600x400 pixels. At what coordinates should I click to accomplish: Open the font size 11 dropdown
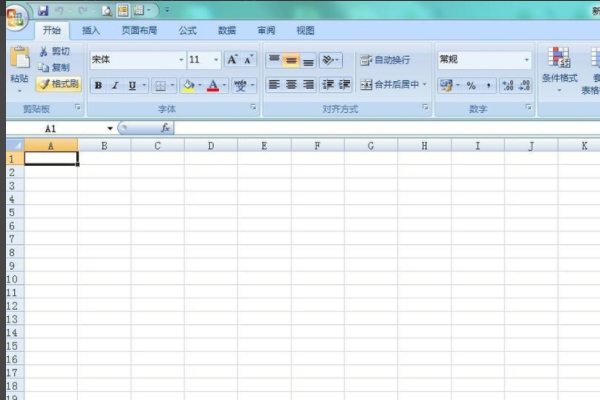click(216, 60)
